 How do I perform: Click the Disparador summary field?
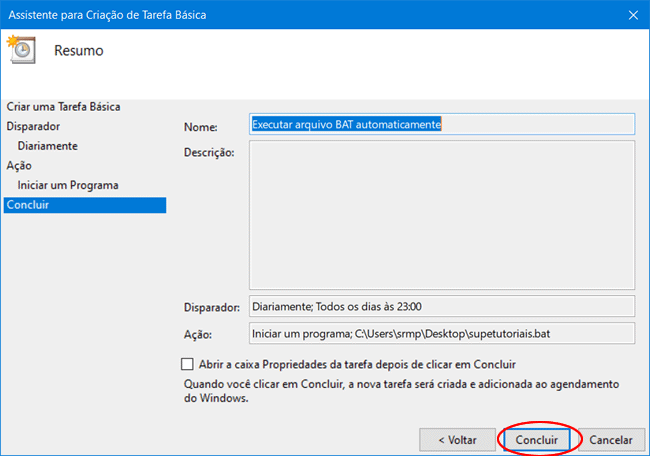(x=440, y=306)
